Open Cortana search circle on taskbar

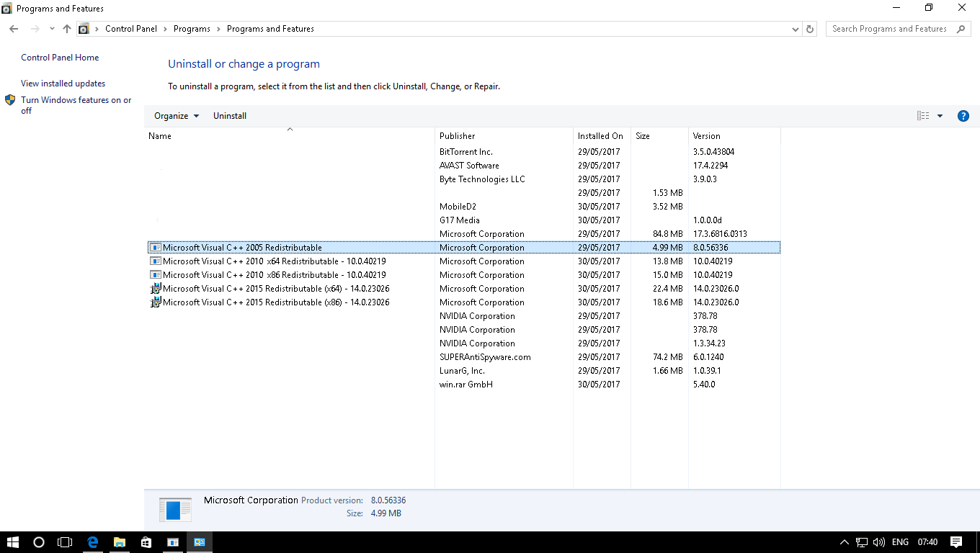[x=39, y=542]
